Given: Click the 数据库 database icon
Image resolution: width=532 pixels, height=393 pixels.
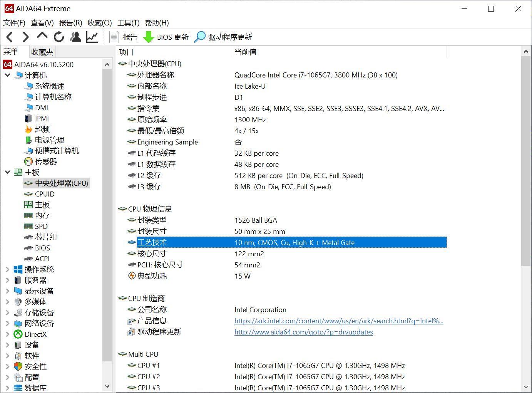Looking at the screenshot, I should (x=18, y=388).
